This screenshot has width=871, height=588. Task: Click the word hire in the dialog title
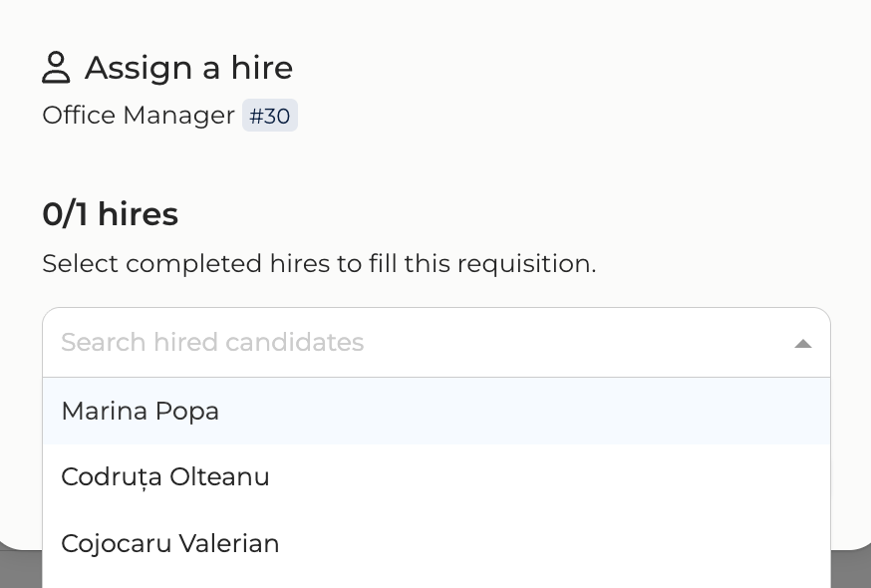[261, 68]
